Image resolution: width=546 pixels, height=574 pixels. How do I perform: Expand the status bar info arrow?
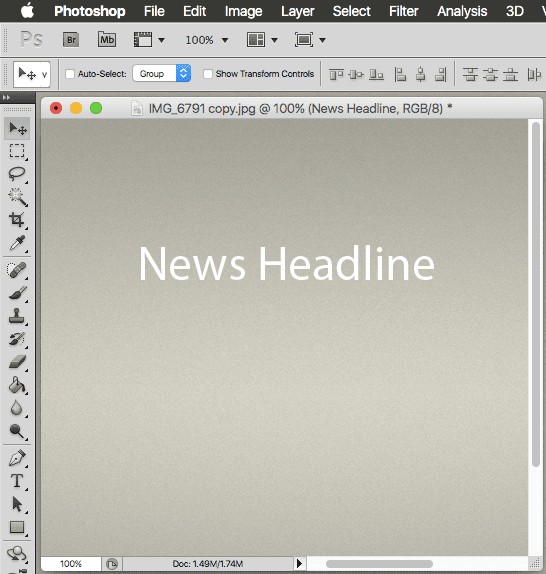point(299,563)
